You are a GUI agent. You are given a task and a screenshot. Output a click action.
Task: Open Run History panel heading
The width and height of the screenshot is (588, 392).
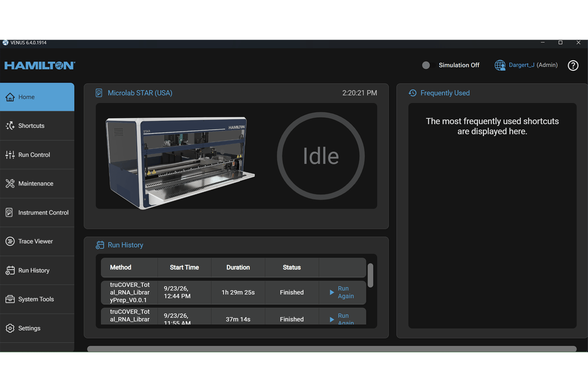(125, 245)
